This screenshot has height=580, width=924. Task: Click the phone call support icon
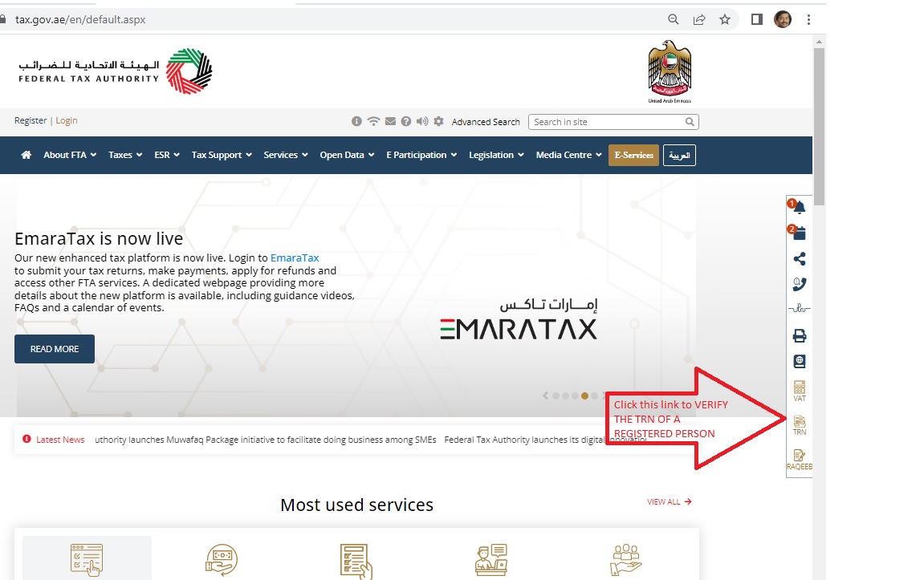(799, 285)
